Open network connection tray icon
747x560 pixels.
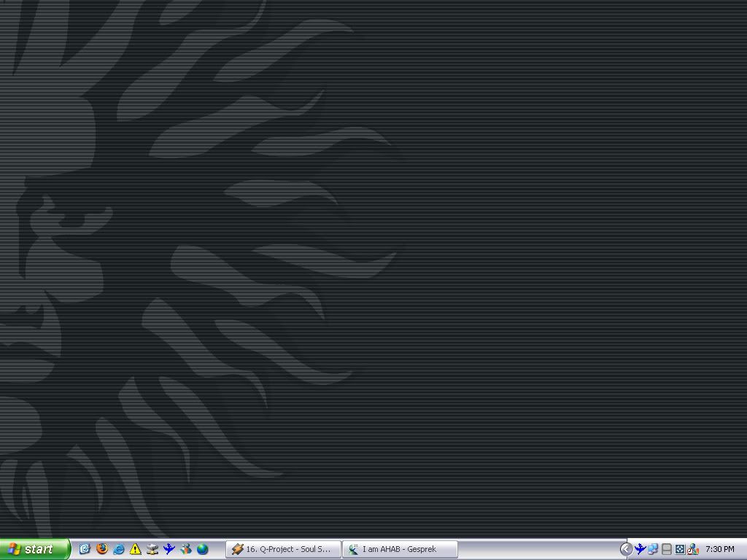tap(653, 549)
